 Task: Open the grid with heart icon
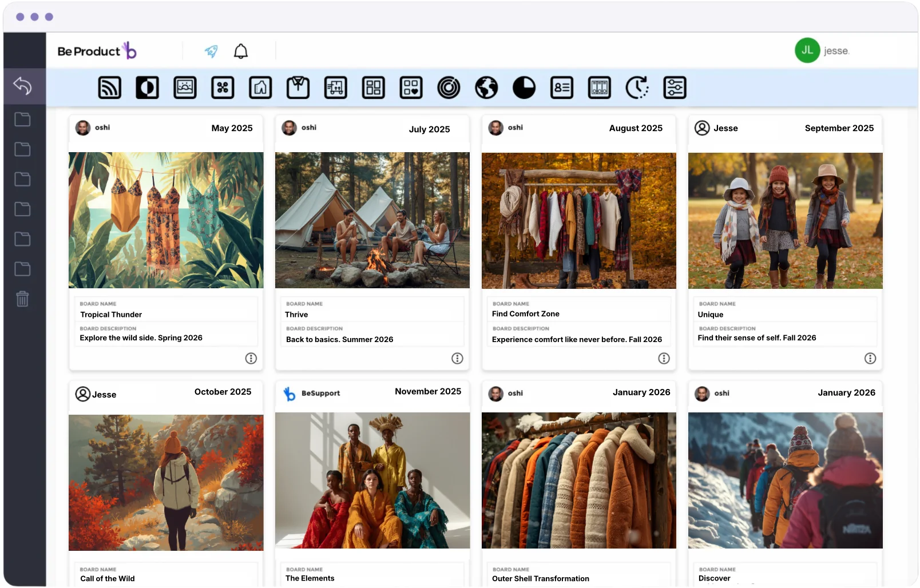coord(411,88)
